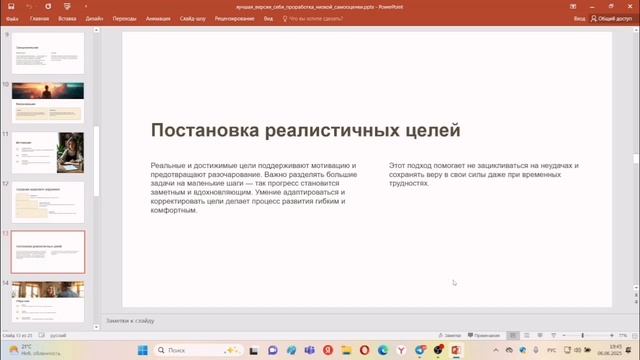Viewport: 640px width, 360px height.
Task: Click the 'русский' language indicator
Action: (x=58, y=336)
